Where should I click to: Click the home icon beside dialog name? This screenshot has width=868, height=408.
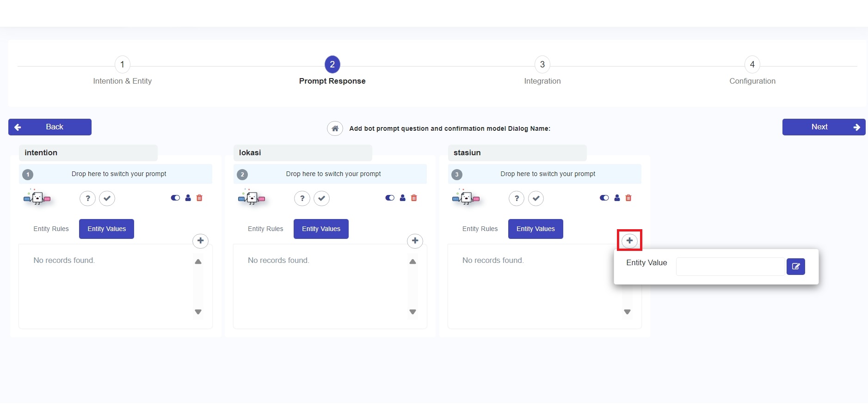[x=335, y=128]
